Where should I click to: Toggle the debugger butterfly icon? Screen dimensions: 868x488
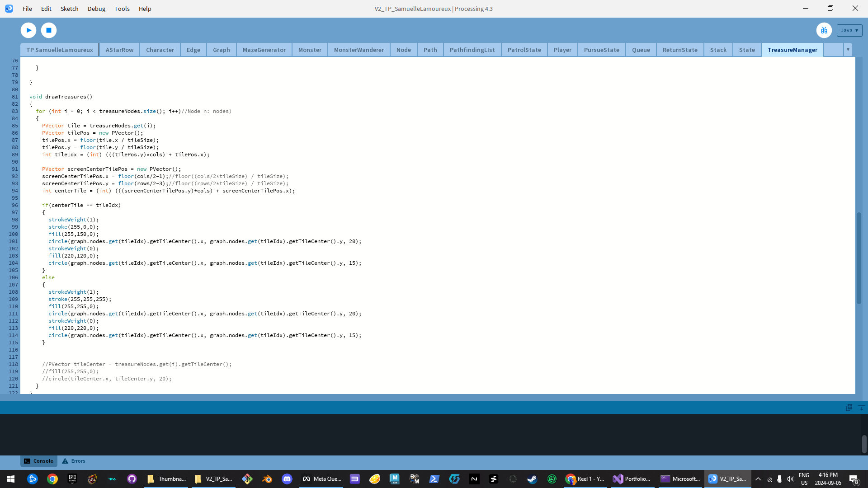coord(824,30)
